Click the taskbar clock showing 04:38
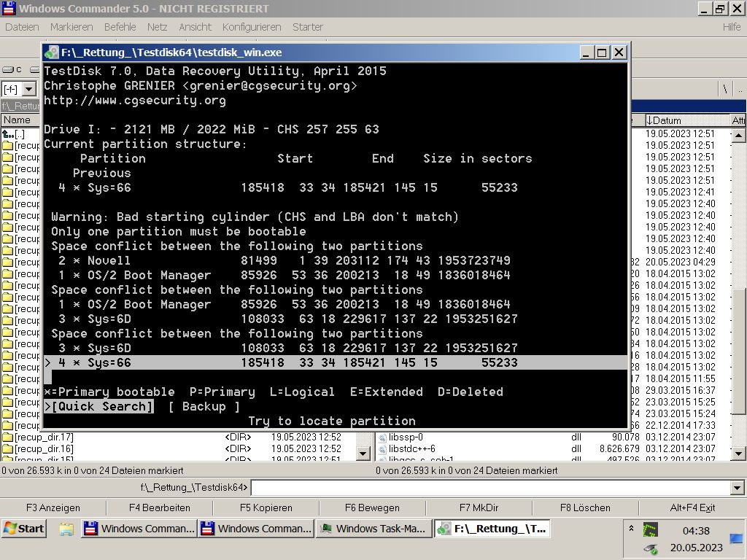This screenshot has width=747, height=560. [696, 531]
